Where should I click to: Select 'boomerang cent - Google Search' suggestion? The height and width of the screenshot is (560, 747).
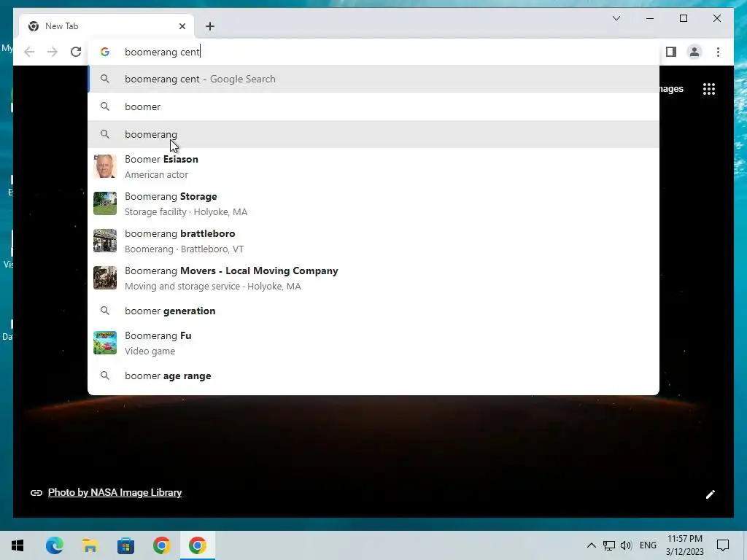[373, 79]
